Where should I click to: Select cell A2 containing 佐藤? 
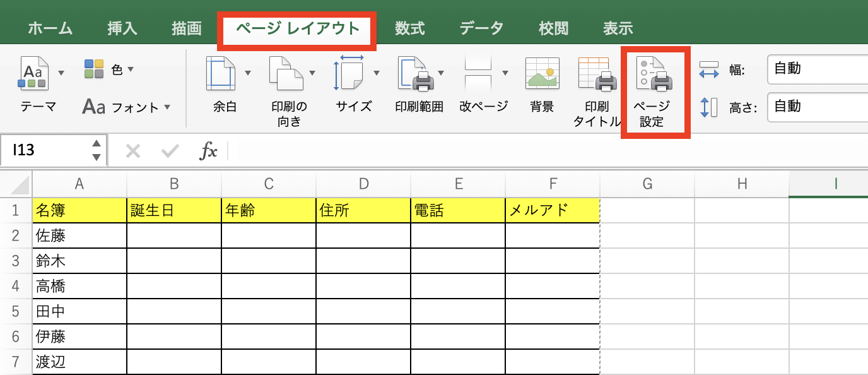(79, 235)
